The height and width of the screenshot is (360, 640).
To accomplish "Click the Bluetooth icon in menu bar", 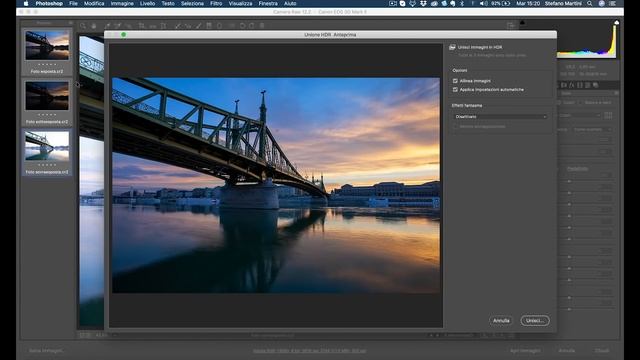I will (462, 3).
